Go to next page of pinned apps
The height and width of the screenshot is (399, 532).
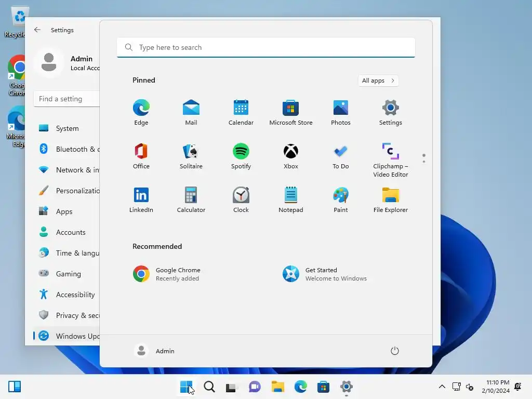tap(424, 162)
